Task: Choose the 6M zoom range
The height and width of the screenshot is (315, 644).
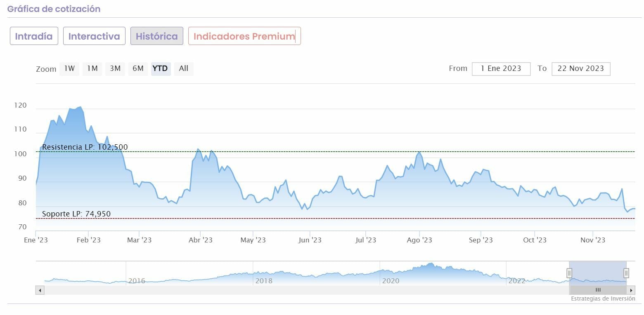Action: point(138,68)
